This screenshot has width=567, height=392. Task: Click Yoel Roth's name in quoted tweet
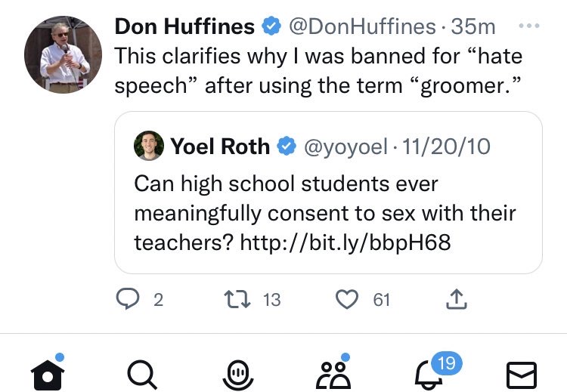click(220, 146)
